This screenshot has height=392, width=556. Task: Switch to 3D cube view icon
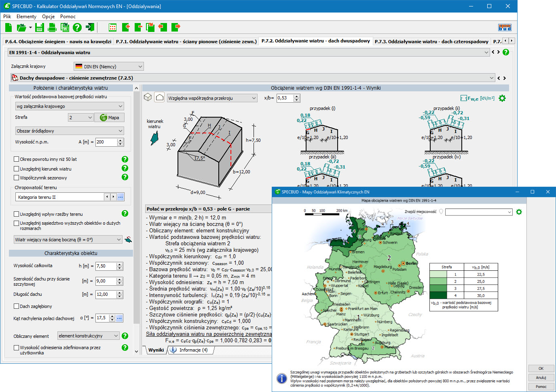(148, 97)
